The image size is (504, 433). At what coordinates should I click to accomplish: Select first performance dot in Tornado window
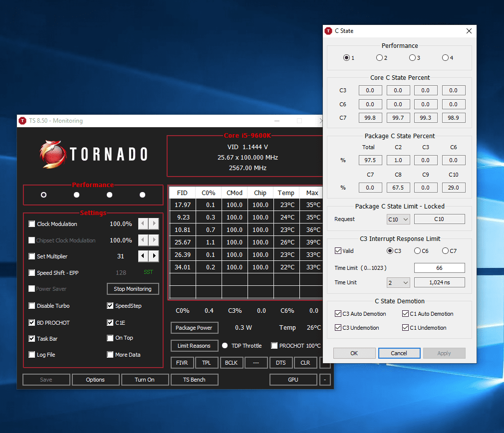tap(44, 195)
